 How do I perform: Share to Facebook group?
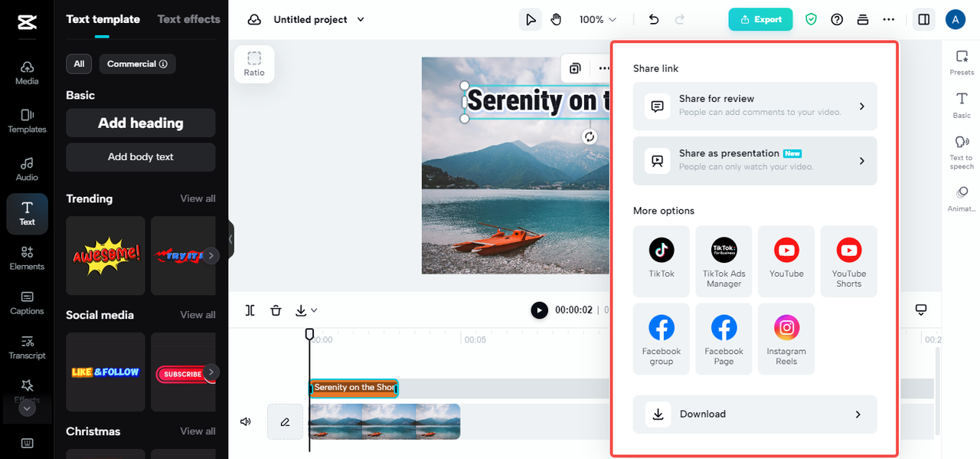click(x=661, y=339)
